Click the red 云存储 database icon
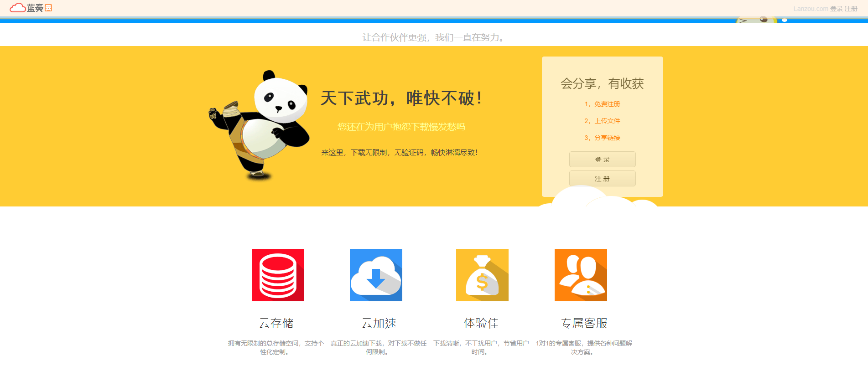 278,275
